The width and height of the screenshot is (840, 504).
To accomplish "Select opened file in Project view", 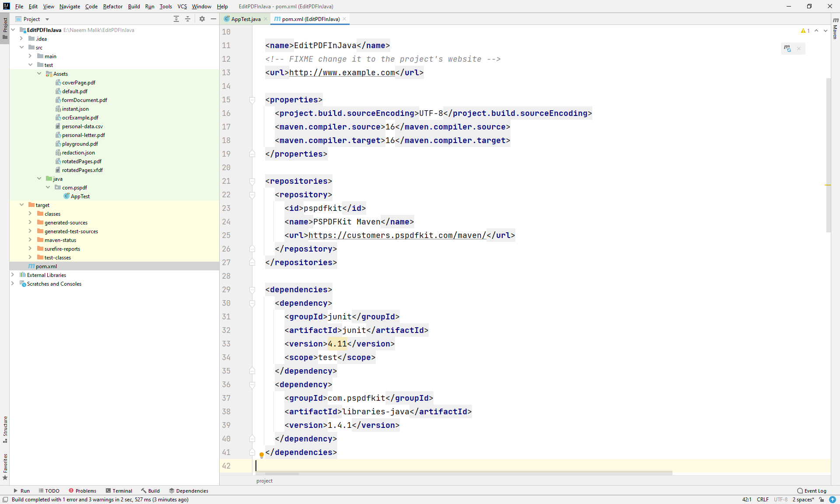I will [x=176, y=19].
